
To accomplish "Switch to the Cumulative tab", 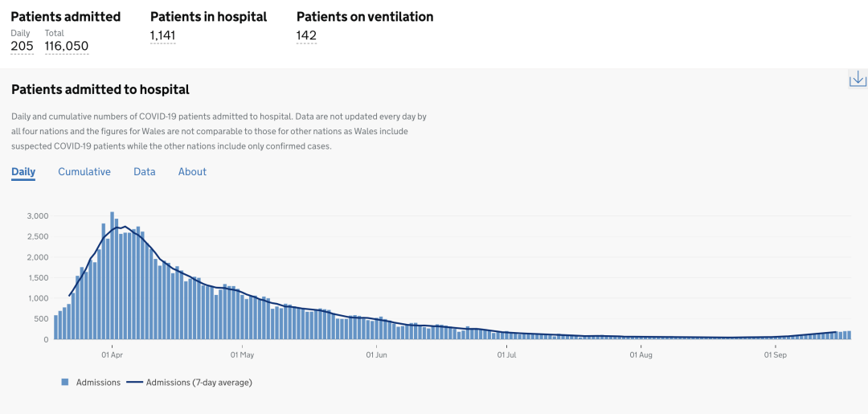I will pos(84,172).
